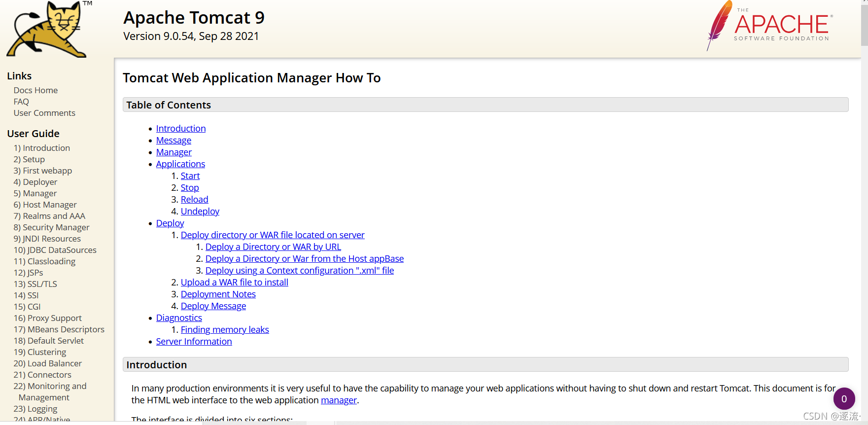The width and height of the screenshot is (868, 425).
Task: Click the Table of Contents header bar
Action: tap(486, 105)
